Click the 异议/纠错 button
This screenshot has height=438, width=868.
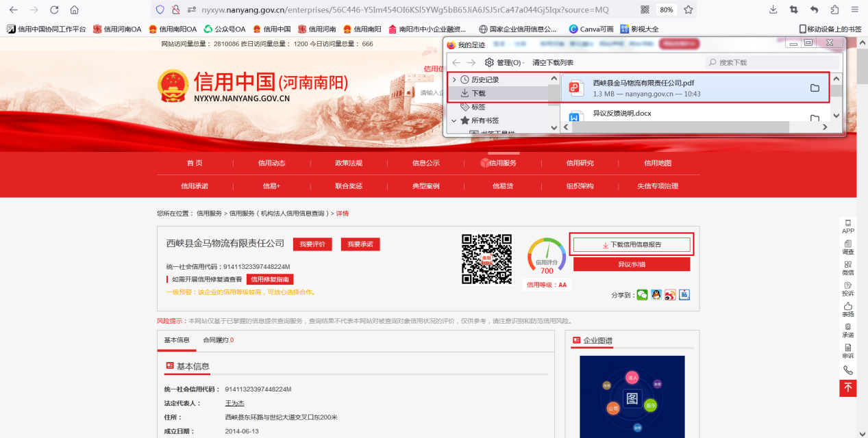632,264
